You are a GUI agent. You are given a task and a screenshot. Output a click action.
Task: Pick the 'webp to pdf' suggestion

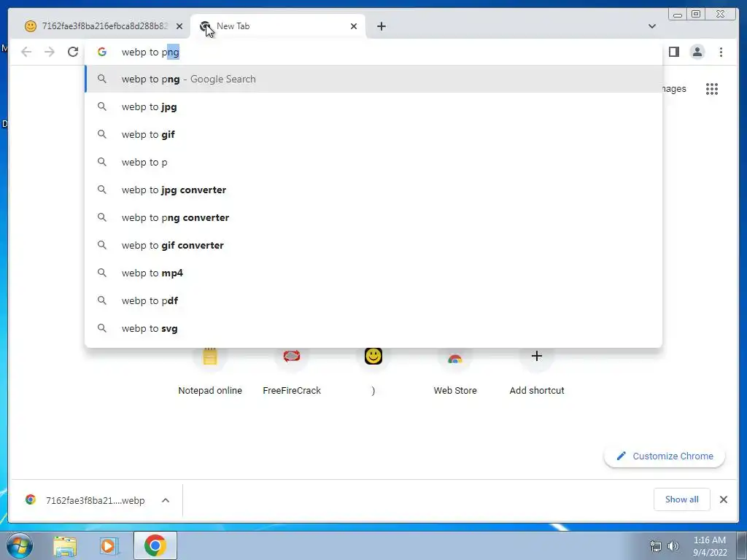[x=373, y=300]
